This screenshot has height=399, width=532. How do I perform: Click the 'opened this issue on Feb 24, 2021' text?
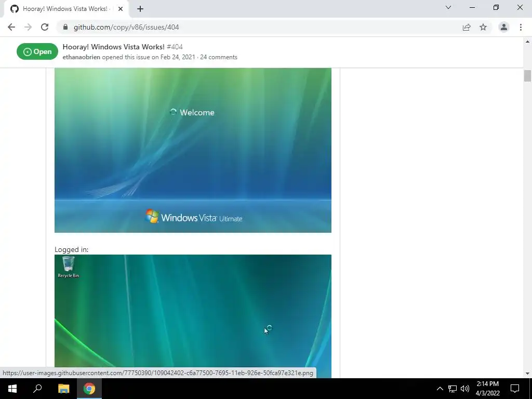click(x=148, y=57)
